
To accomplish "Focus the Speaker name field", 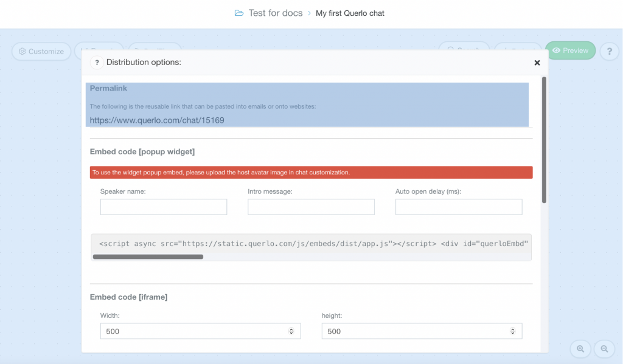I will point(164,207).
